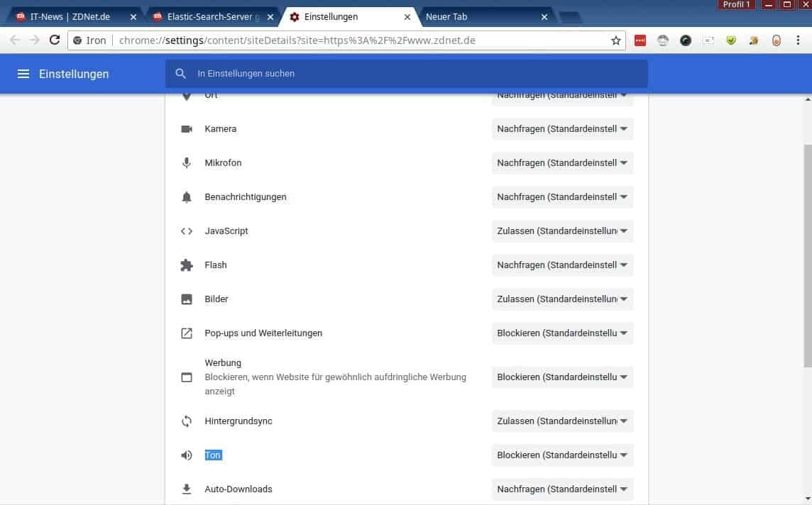Click the Benachrichtigungen bell icon
This screenshot has width=812, height=505.
pos(187,197)
